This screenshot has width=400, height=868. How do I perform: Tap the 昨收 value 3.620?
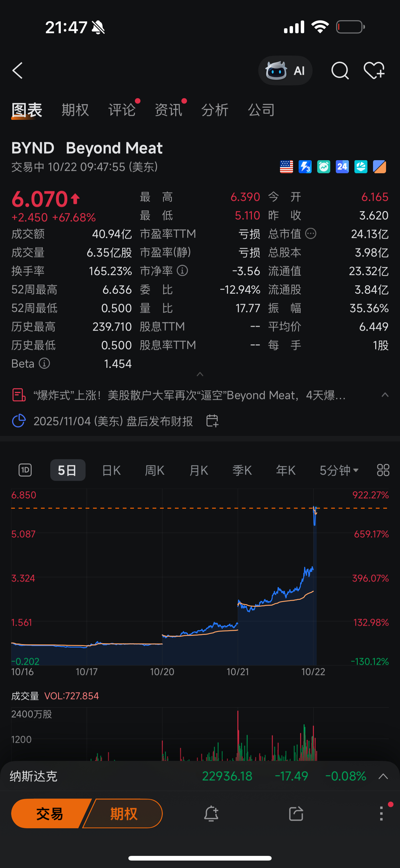(x=374, y=215)
